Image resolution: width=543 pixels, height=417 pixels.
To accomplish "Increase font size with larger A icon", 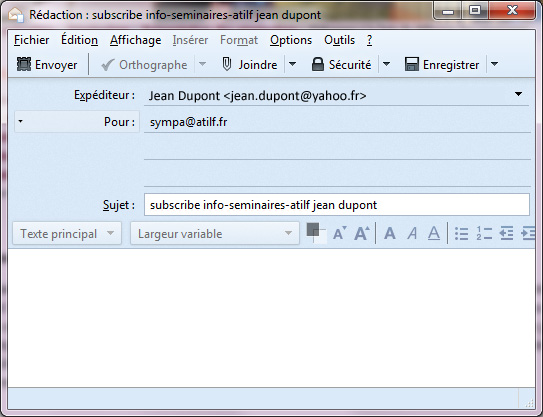I will click(x=362, y=233).
